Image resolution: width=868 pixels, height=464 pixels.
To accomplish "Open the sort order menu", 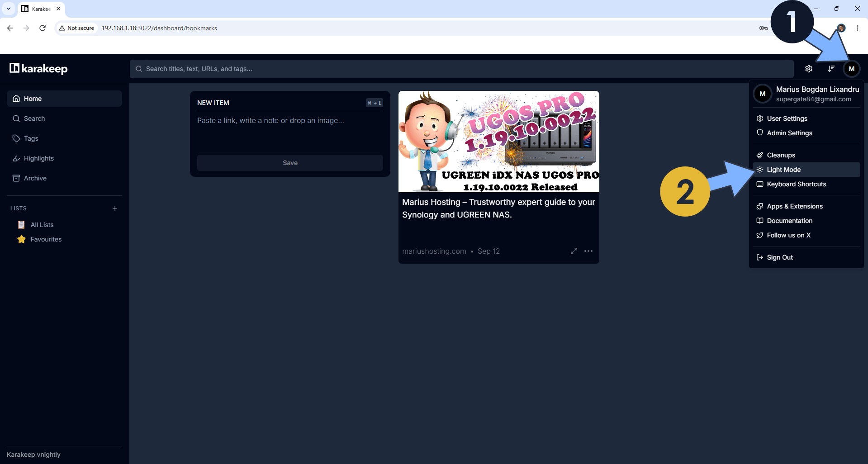I will click(x=831, y=69).
